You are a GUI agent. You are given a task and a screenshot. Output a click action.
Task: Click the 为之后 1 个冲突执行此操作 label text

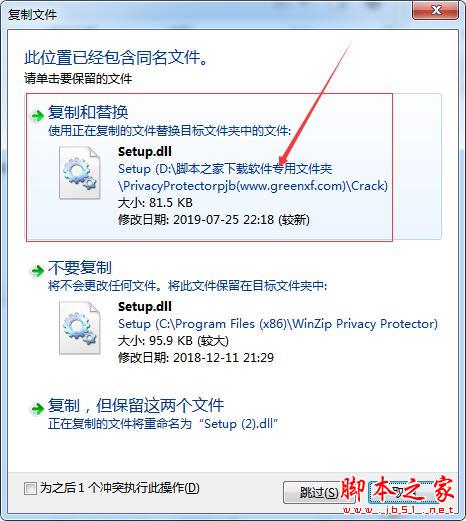120,488
